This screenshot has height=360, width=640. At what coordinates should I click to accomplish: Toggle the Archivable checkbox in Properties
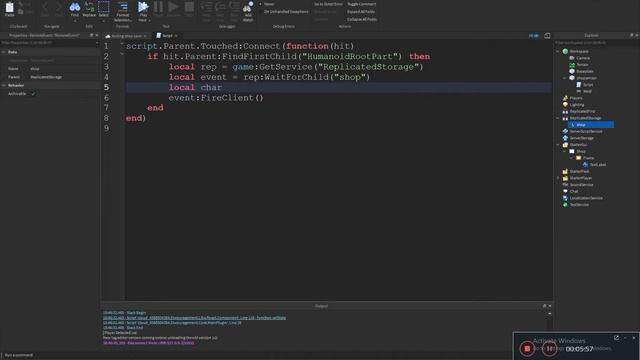click(x=33, y=94)
